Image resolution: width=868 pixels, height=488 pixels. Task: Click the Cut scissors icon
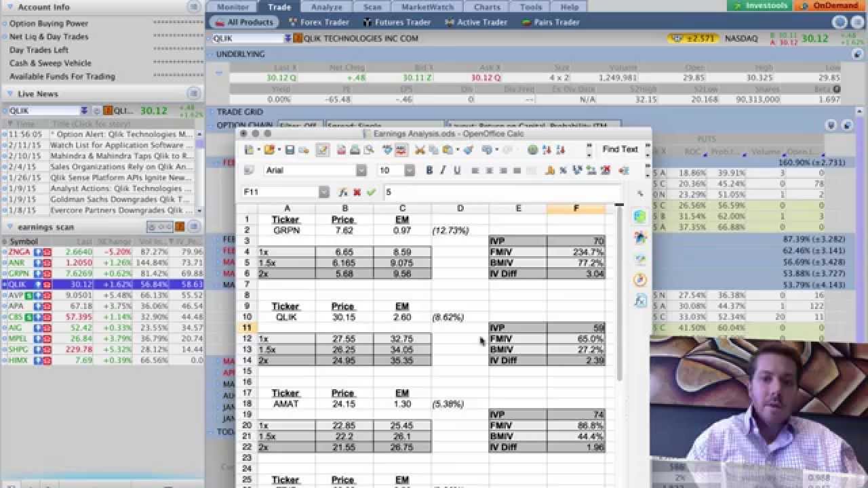[x=420, y=150]
